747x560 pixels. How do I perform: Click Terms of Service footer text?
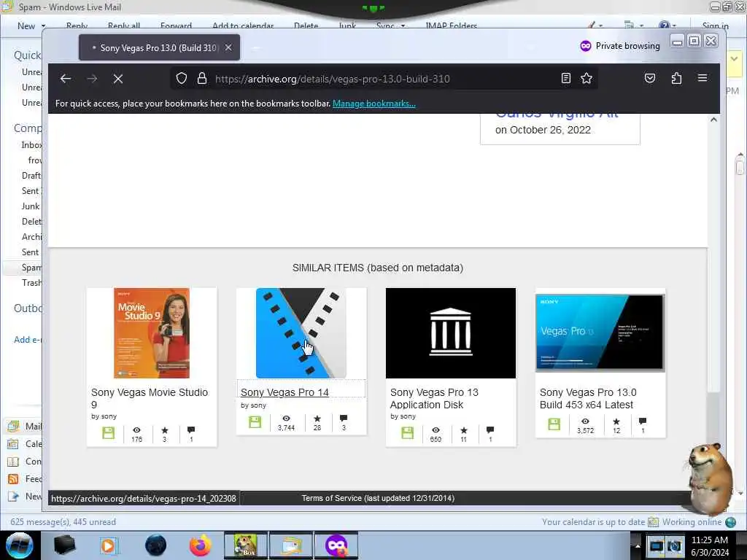pyautogui.click(x=378, y=498)
